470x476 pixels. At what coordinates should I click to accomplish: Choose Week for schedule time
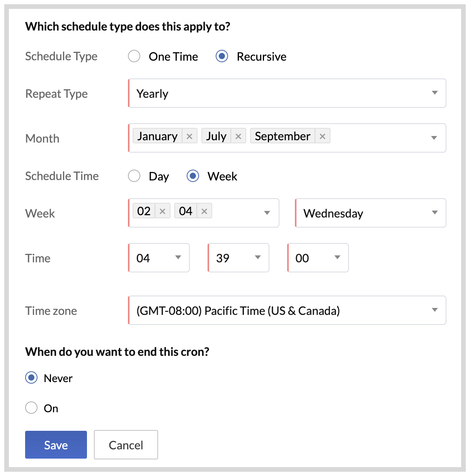pos(193,176)
